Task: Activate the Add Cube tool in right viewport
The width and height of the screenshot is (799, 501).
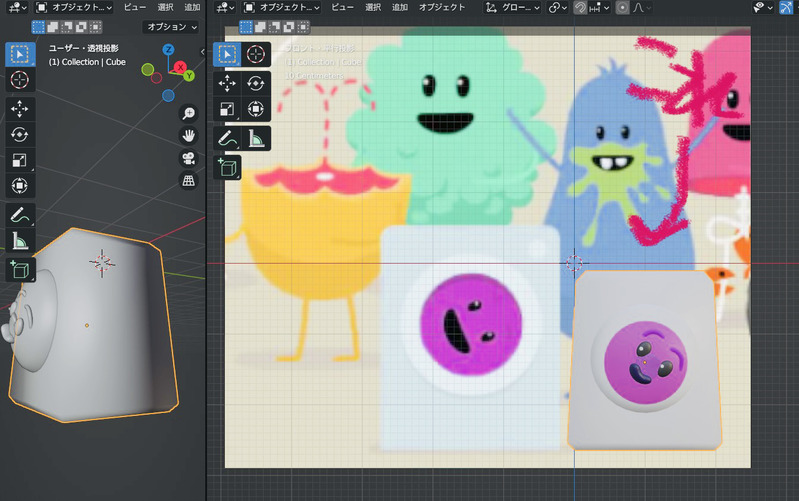Action: [228, 166]
